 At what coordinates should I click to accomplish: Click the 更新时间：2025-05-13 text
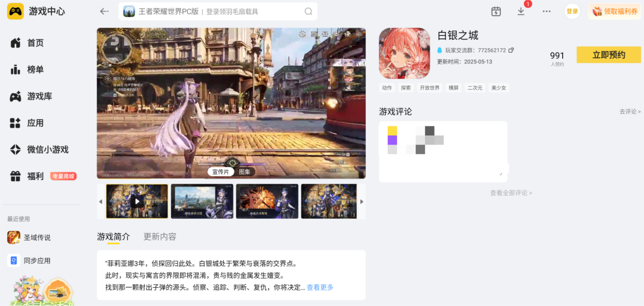[465, 62]
